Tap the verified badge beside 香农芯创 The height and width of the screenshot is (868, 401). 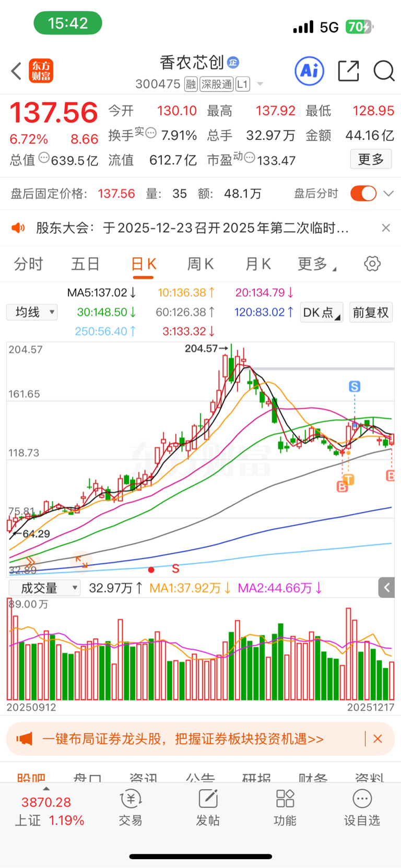(233, 63)
